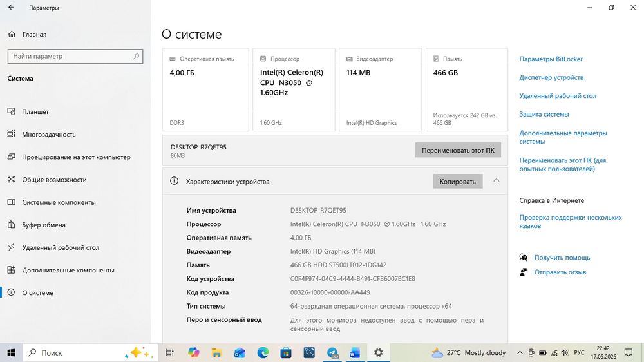Screen dimensions: 644x362
Task: Open the Windows Start menu
Action: 11,352
